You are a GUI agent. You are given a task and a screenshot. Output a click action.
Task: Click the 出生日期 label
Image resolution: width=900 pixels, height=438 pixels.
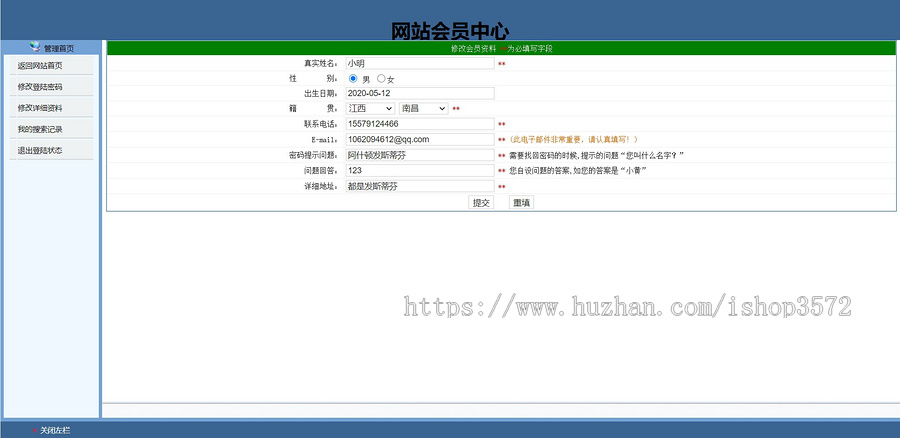321,93
